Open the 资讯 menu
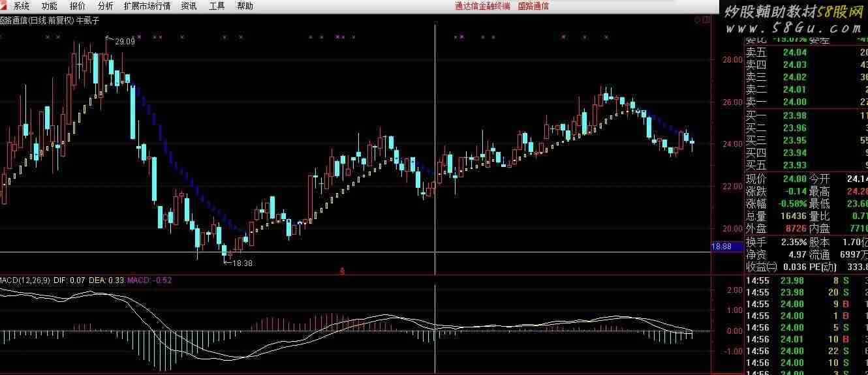 pyautogui.click(x=189, y=6)
